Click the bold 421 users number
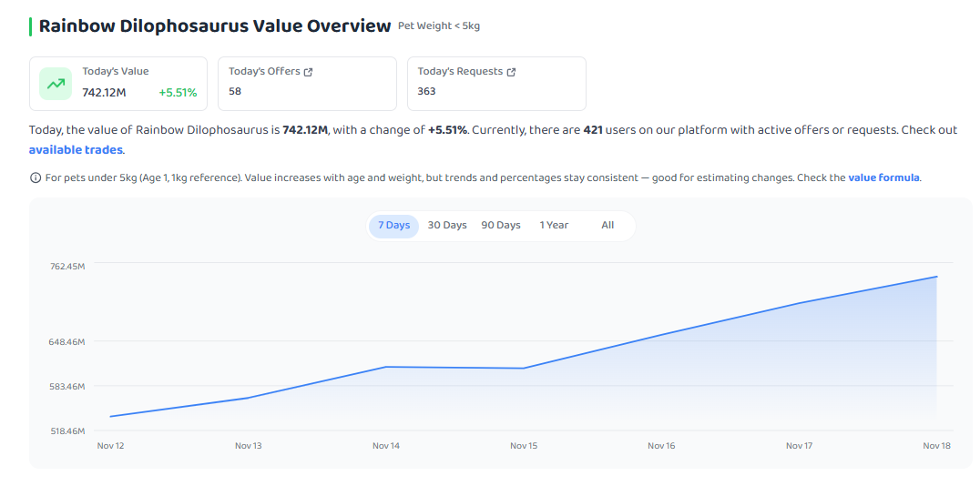The width and height of the screenshot is (980, 486). pyautogui.click(x=593, y=130)
